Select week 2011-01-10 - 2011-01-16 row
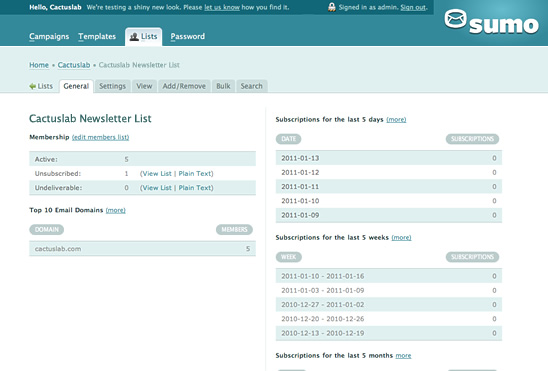 389,276
